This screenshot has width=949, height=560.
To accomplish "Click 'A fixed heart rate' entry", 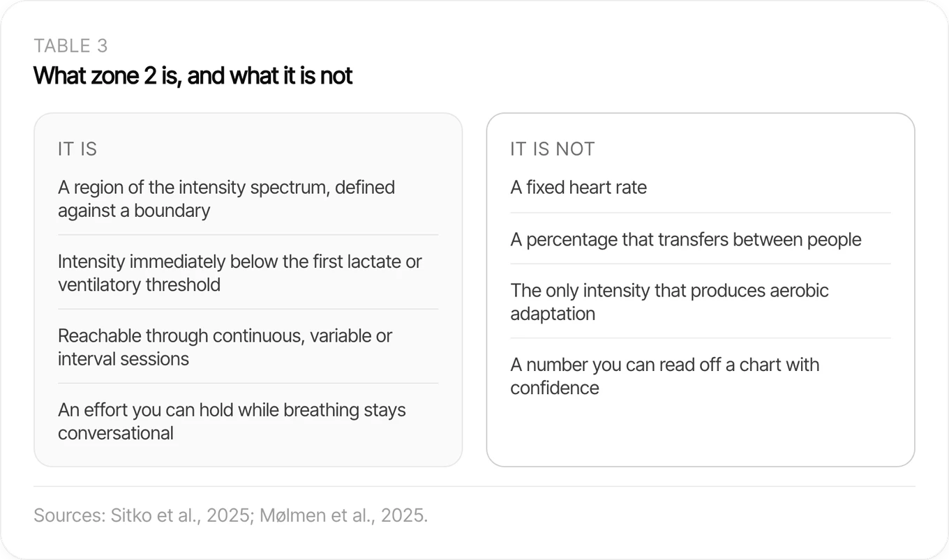I will [578, 188].
